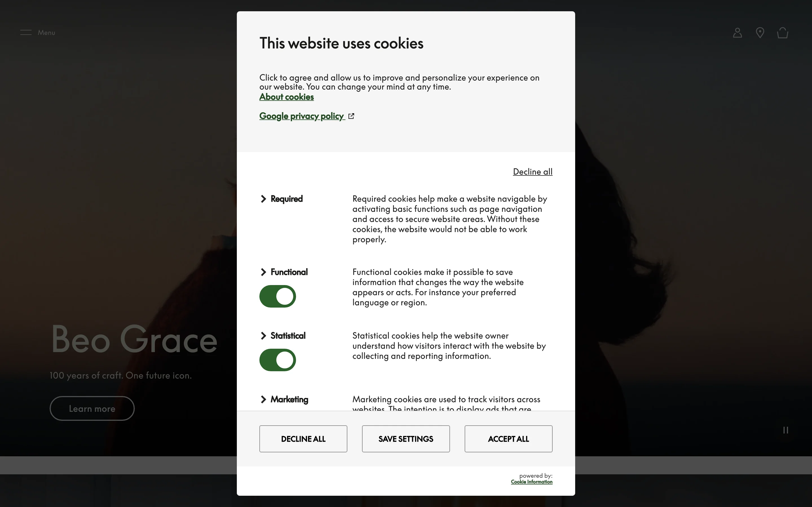Screen dimensions: 812x507
Task: Disable the Statistical cookies switch
Action: point(277,360)
